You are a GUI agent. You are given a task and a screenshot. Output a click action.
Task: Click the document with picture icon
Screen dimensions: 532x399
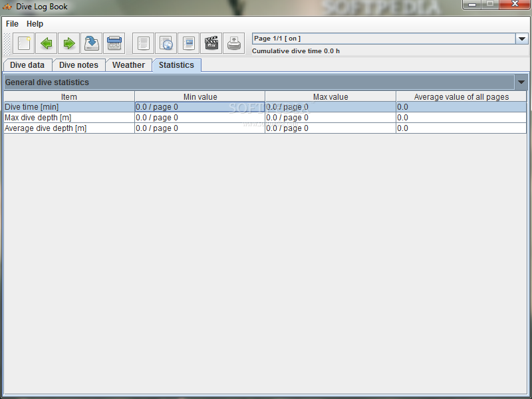(x=189, y=43)
